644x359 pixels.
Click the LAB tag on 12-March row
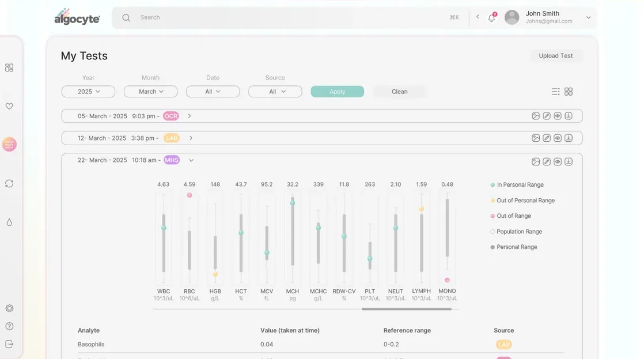pyautogui.click(x=172, y=138)
